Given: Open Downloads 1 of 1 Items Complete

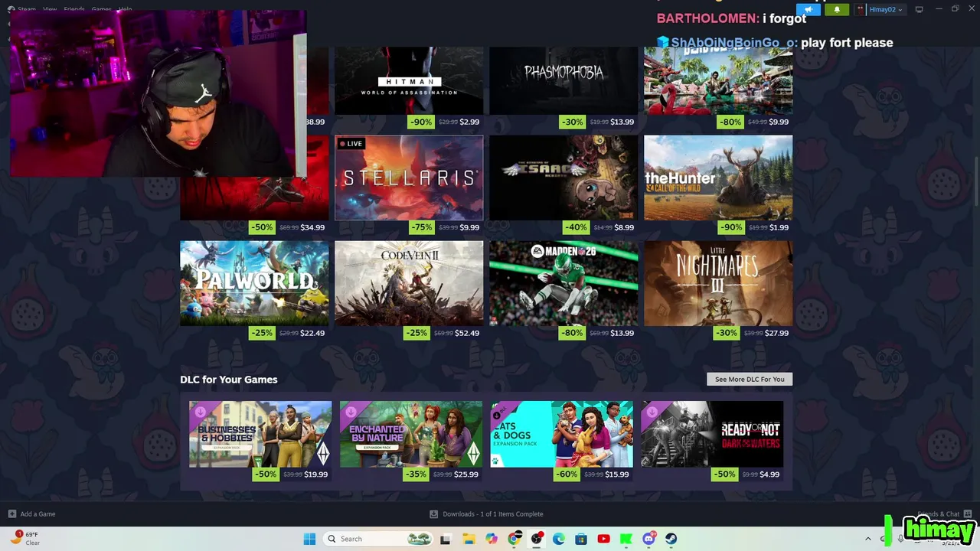Looking at the screenshot, I should click(486, 514).
